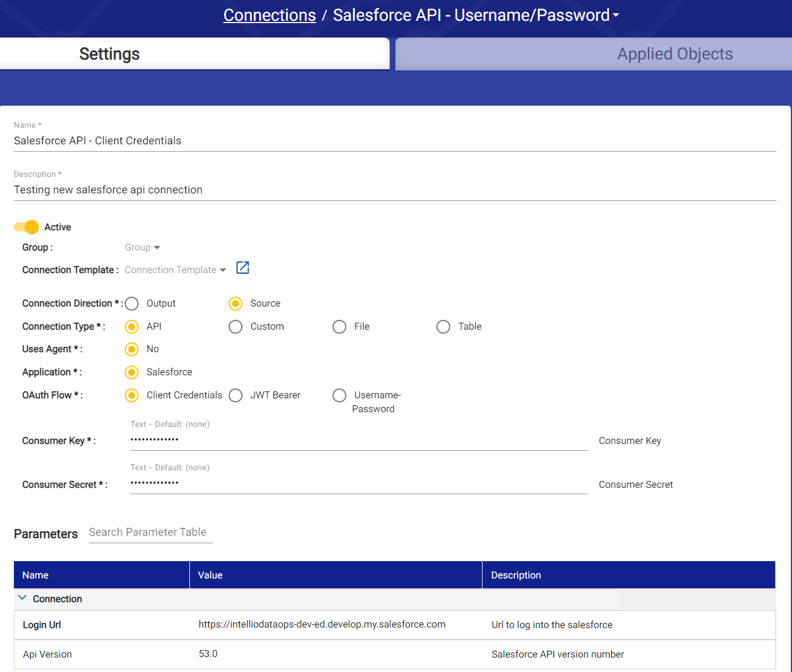Select the Output connection direction
This screenshot has height=672, width=792.
coord(132,304)
